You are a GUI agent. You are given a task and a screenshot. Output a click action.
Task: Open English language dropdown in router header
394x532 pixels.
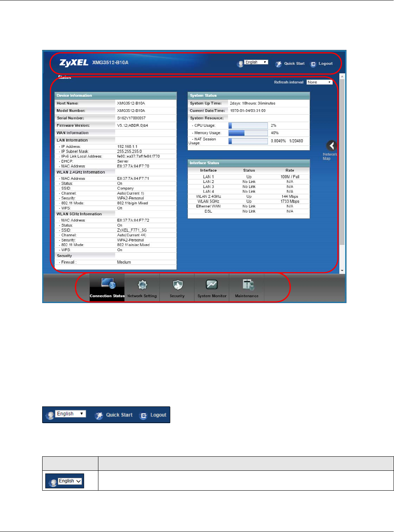point(256,62)
